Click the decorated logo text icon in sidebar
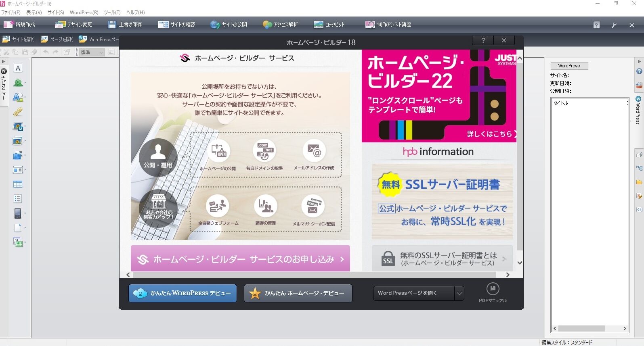644x346 pixels. (18, 97)
